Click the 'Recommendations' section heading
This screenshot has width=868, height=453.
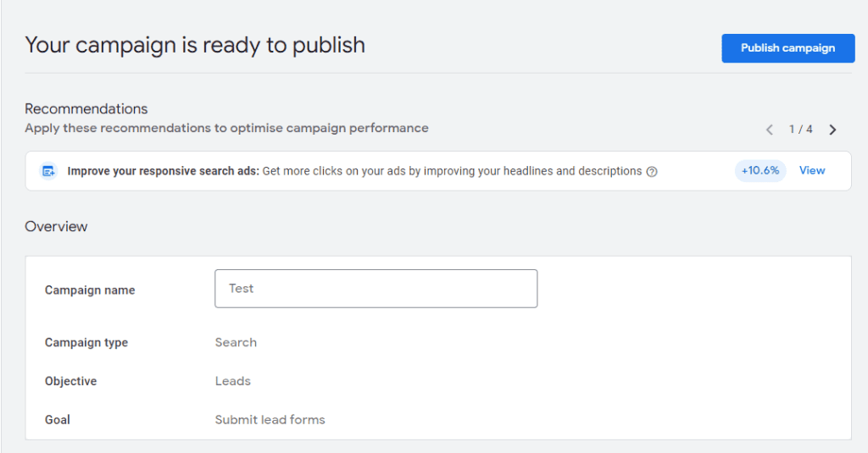click(86, 109)
